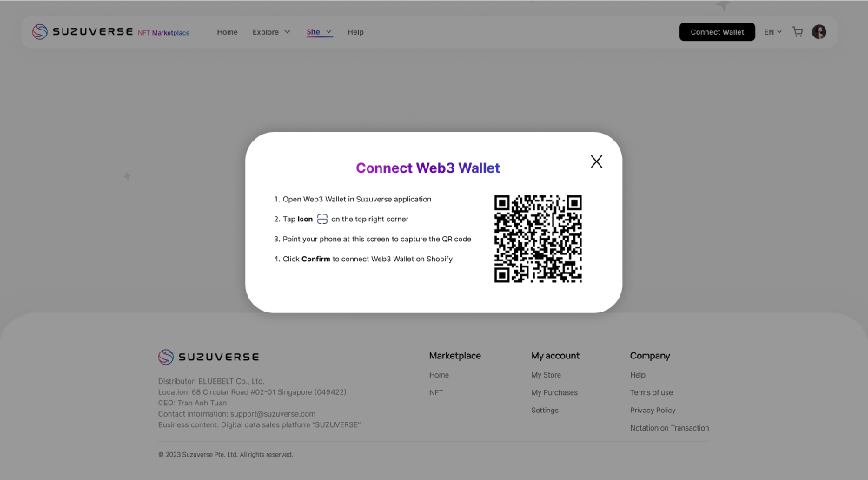Click NFT link under Marketplace footer

pos(436,392)
